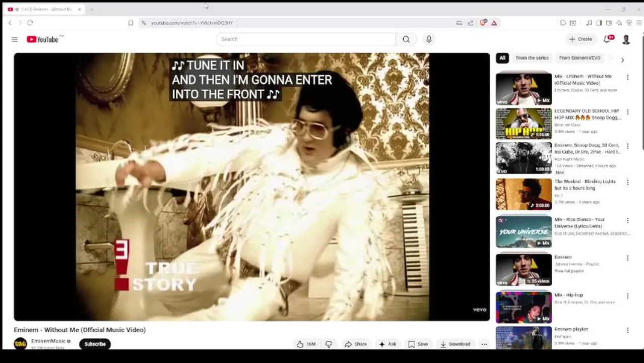Open options for Mix - Hip-hop
Image resolution: width=644 pixels, height=363 pixels.
coord(628,295)
